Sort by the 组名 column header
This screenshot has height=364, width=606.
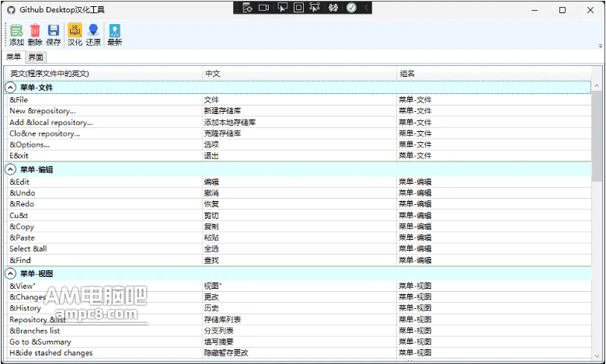[x=494, y=74]
